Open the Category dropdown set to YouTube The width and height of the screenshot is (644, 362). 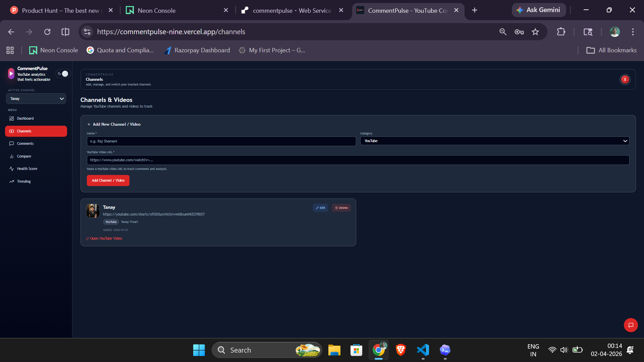coord(494,141)
